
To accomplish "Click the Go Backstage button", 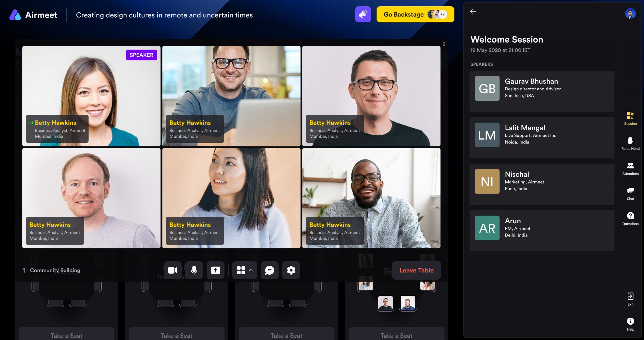I will coord(415,14).
